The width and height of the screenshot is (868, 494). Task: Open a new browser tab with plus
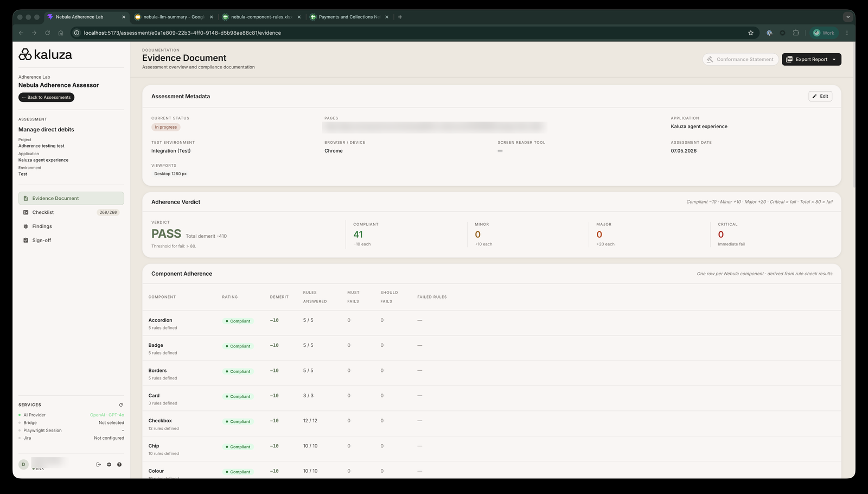tap(400, 17)
